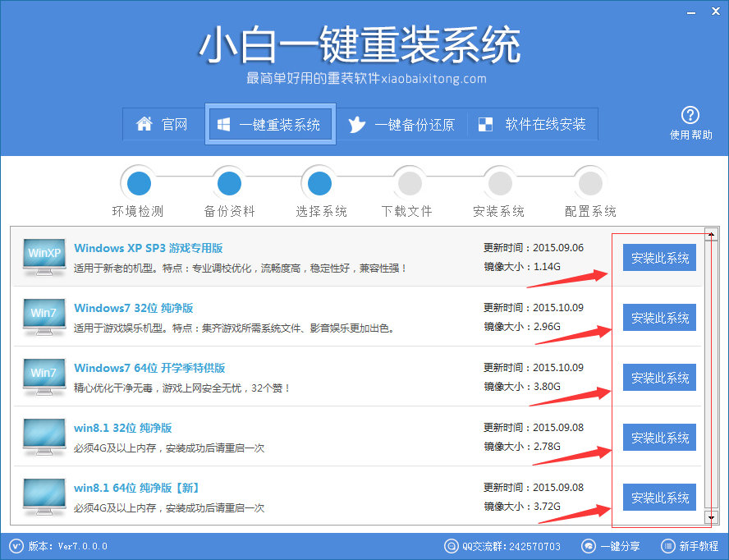Screen dimensions: 729x560
Task: Select the lightning icon on 一键备份还原
Action: (356, 124)
